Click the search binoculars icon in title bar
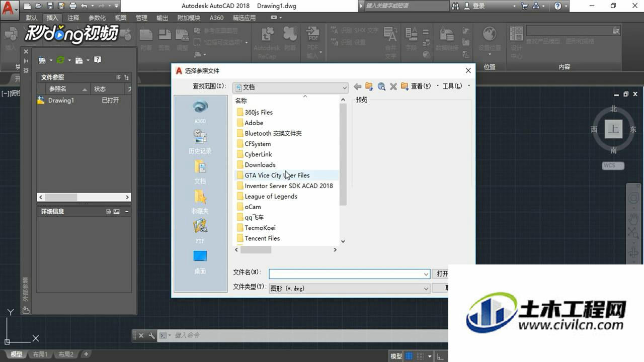This screenshot has width=644, height=362. click(456, 6)
